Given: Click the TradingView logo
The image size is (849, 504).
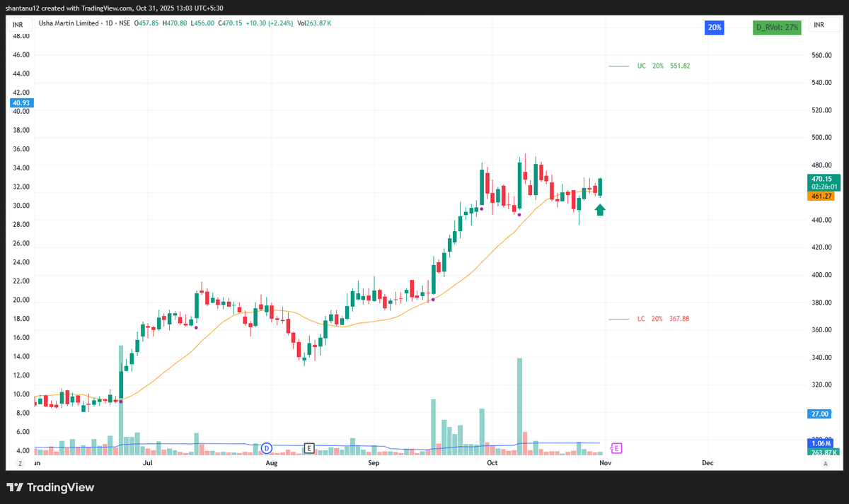Looking at the screenshot, I should click(50, 488).
